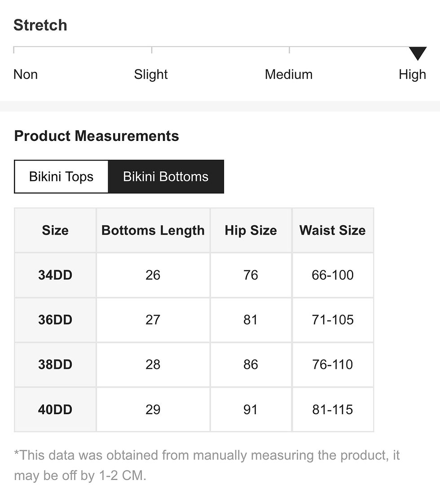Viewport: 440px width, 504px height.
Task: Switch to the Bikini Tops tab
Action: pos(61,176)
